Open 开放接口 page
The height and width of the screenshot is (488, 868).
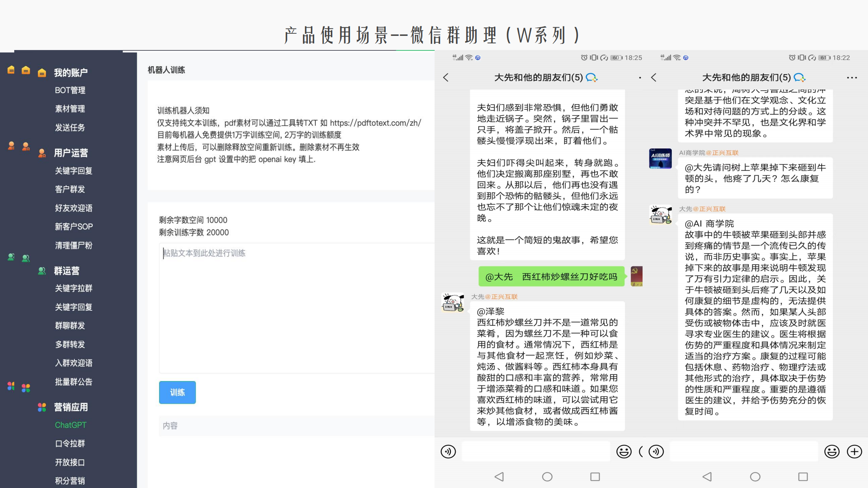[70, 462]
